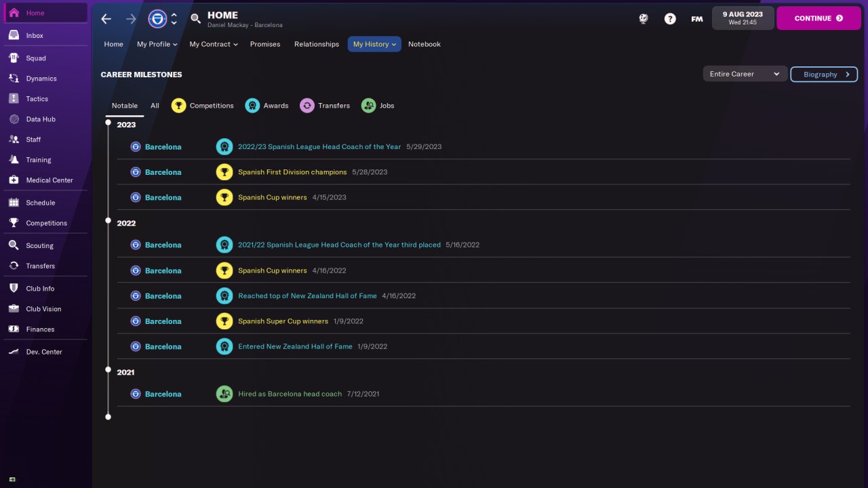The width and height of the screenshot is (868, 488).
Task: Filter milestones by Awards
Action: pos(267,106)
